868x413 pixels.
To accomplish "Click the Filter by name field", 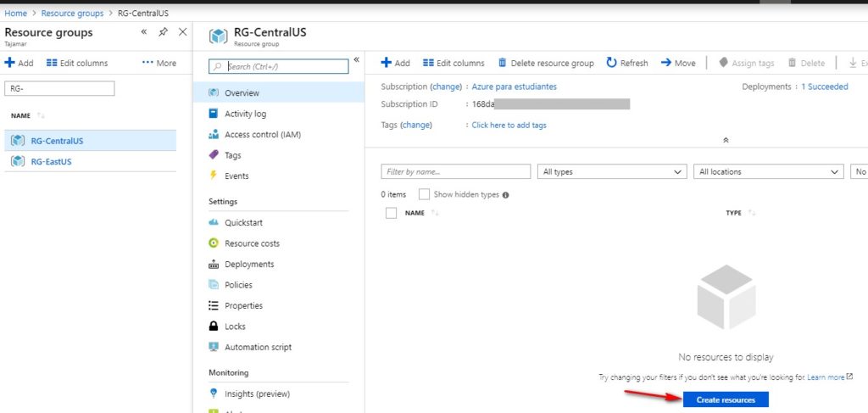I will [455, 171].
